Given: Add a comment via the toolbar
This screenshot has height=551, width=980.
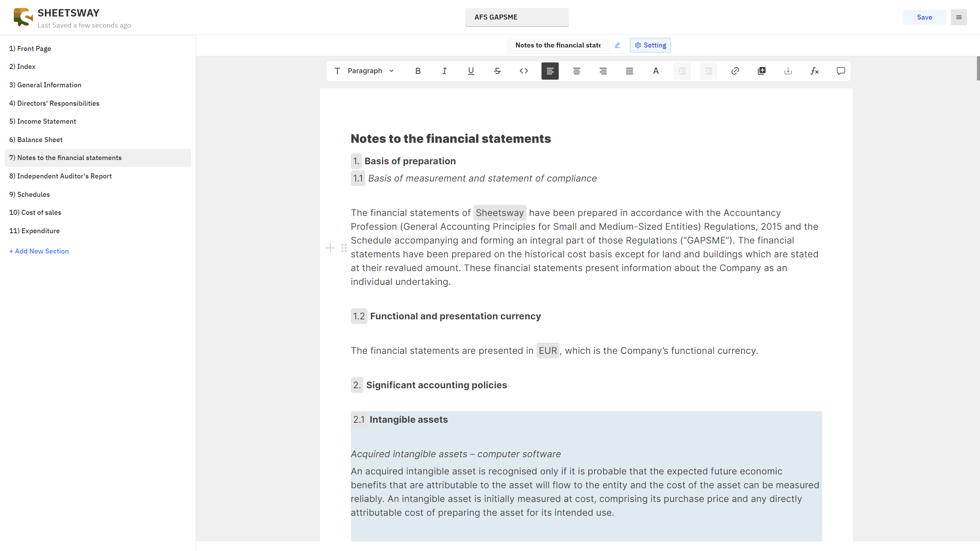Looking at the screenshot, I should [841, 71].
